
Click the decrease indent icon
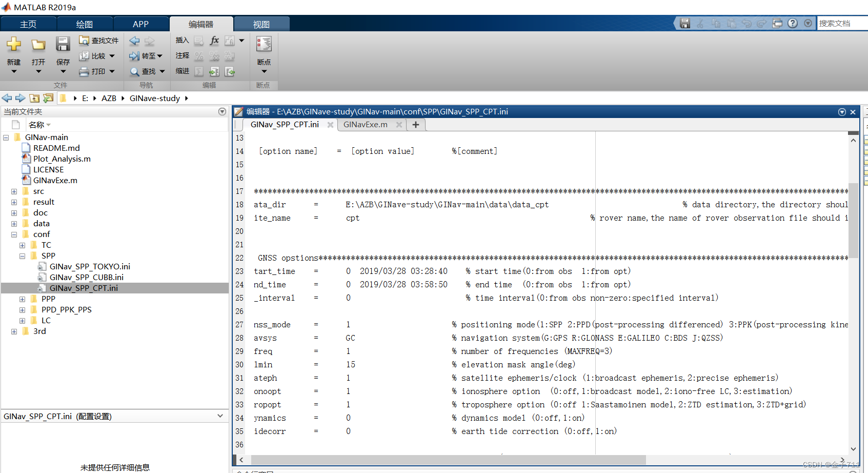click(230, 72)
